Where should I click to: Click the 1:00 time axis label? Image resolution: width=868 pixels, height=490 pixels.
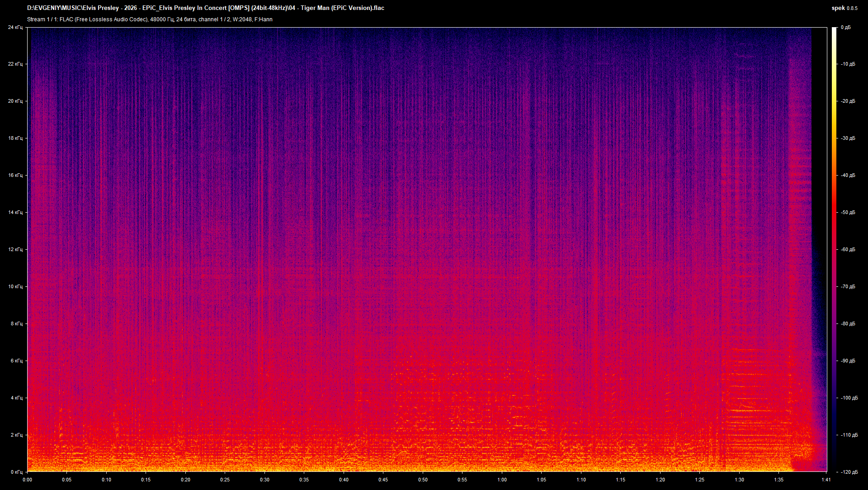502,480
